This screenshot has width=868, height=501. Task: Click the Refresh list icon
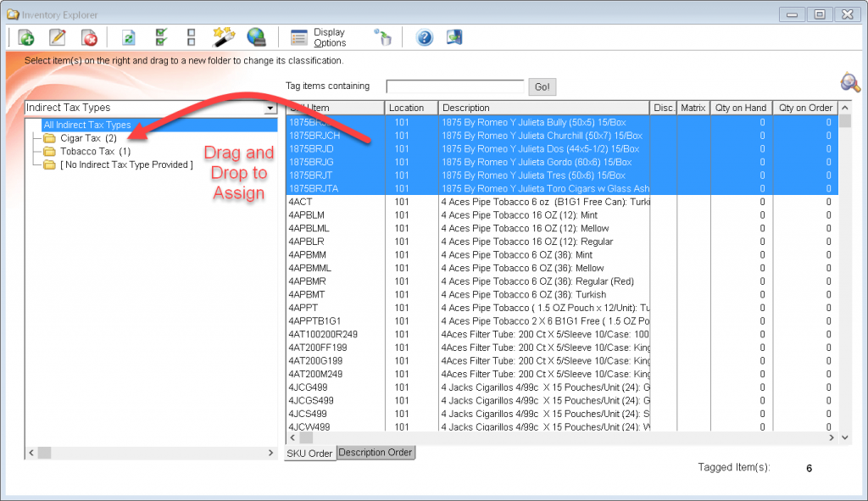pos(130,36)
